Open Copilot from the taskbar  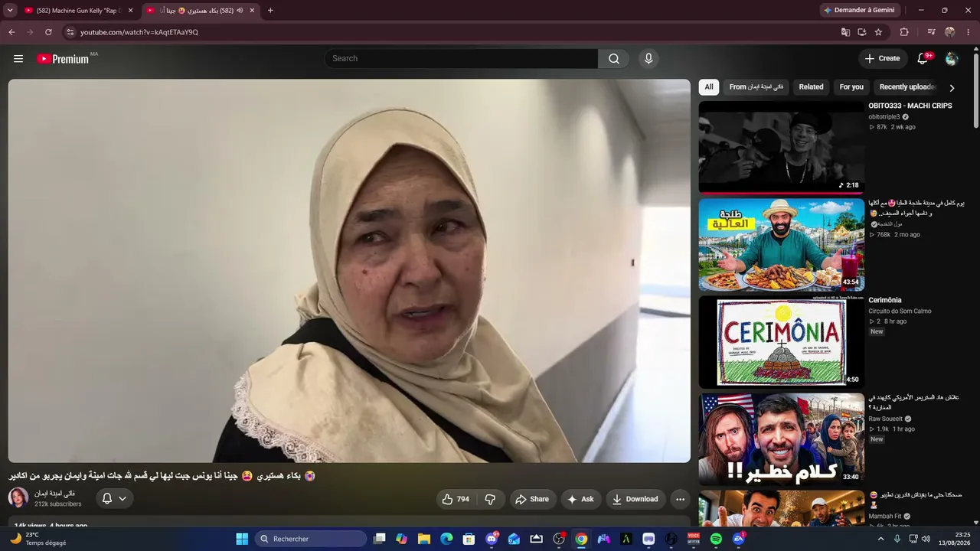(401, 539)
